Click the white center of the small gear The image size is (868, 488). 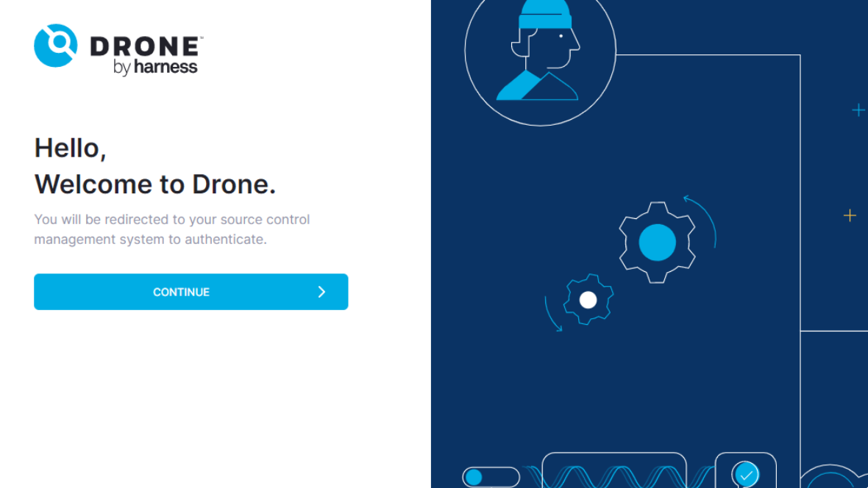(588, 300)
